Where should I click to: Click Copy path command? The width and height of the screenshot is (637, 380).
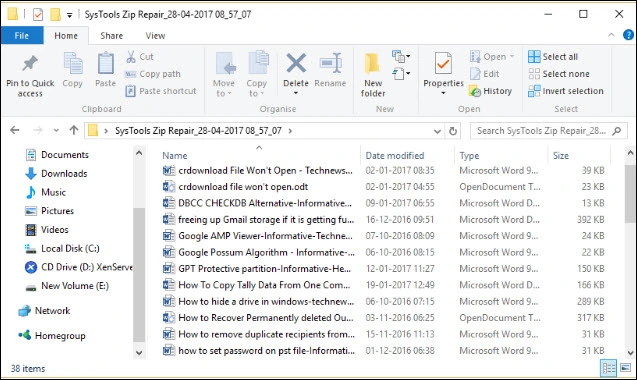click(x=153, y=74)
